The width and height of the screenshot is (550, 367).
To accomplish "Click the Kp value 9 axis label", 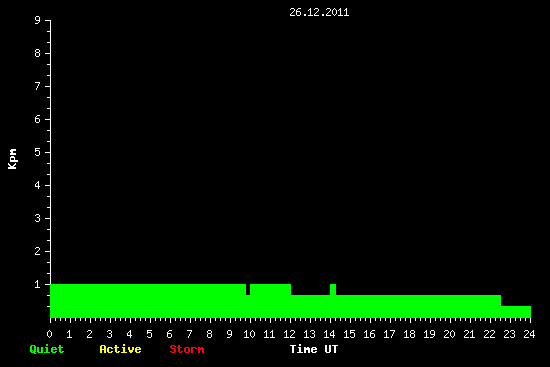I will tap(38, 20).
